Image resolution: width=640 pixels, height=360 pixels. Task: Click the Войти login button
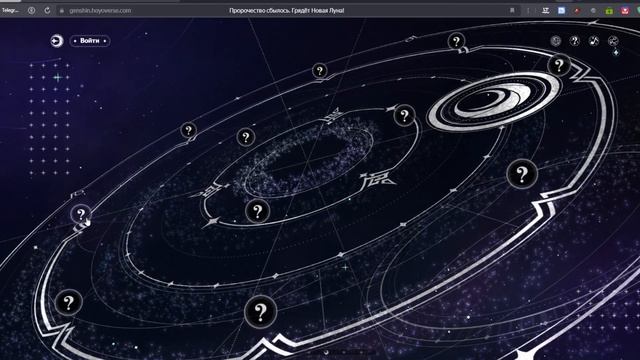tap(90, 41)
